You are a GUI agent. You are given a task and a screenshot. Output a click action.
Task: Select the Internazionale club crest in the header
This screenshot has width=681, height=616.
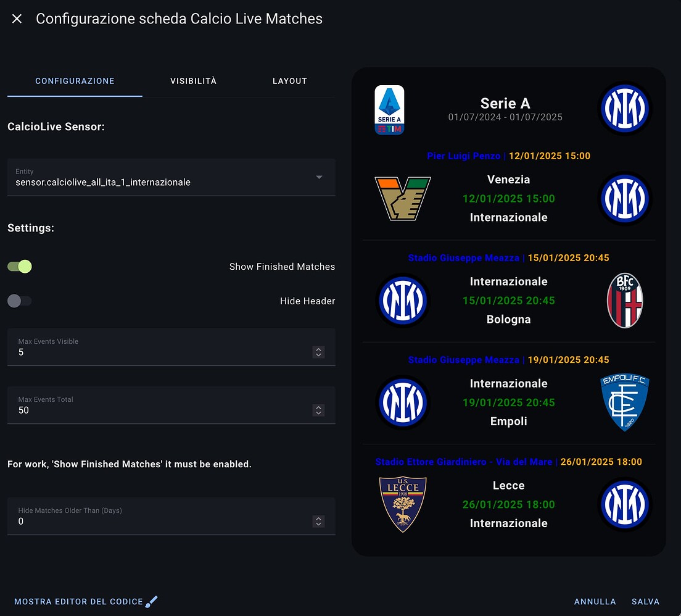pos(625,108)
